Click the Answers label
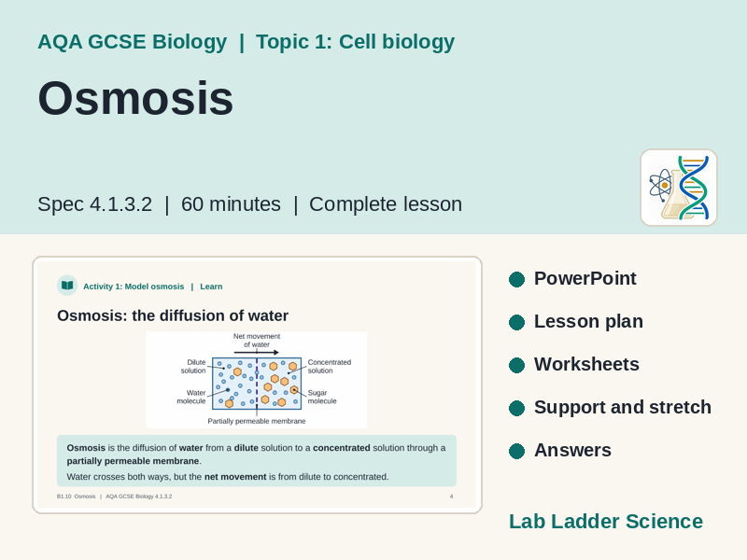747x560 pixels. [572, 450]
